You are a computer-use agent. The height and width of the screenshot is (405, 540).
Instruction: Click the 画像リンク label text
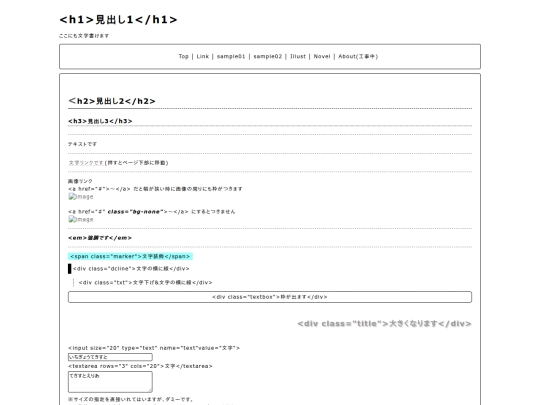[80, 181]
